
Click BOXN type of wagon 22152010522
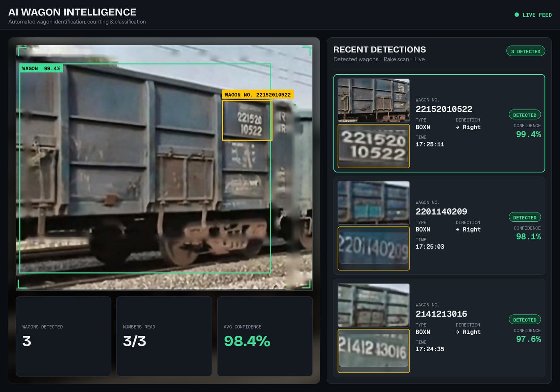[423, 127]
